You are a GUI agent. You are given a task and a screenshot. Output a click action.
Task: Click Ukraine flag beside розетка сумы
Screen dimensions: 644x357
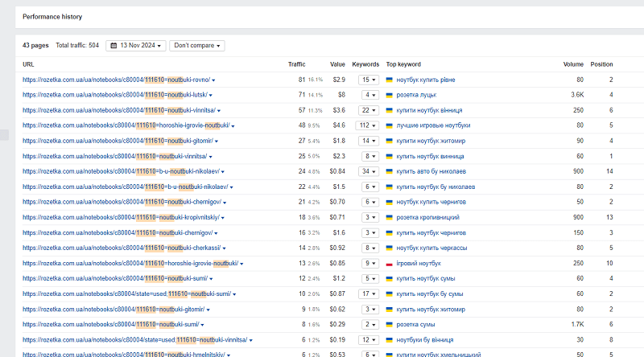click(390, 325)
